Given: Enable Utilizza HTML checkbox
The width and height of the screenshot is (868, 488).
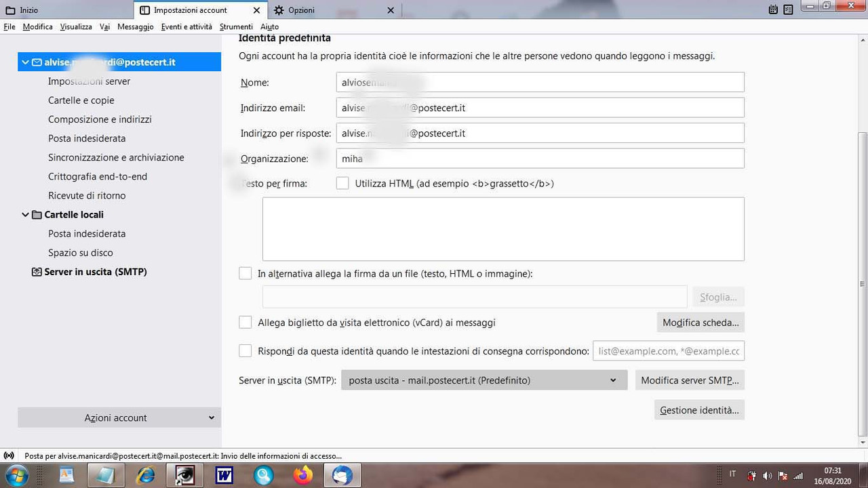Looking at the screenshot, I should [342, 184].
